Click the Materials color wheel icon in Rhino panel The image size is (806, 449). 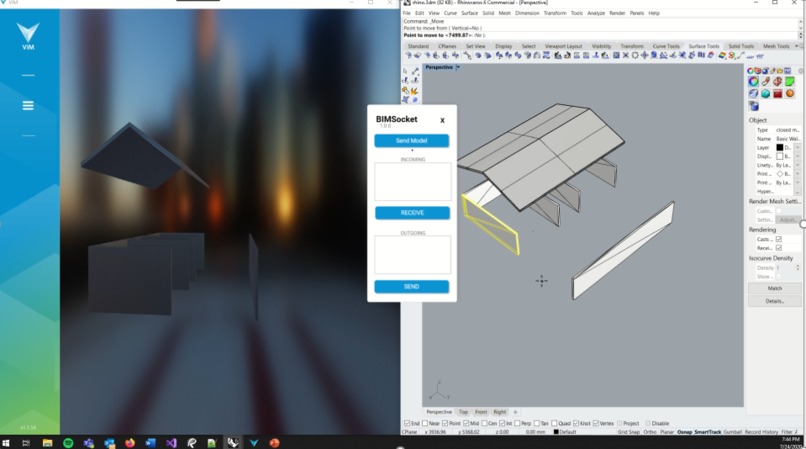click(753, 81)
